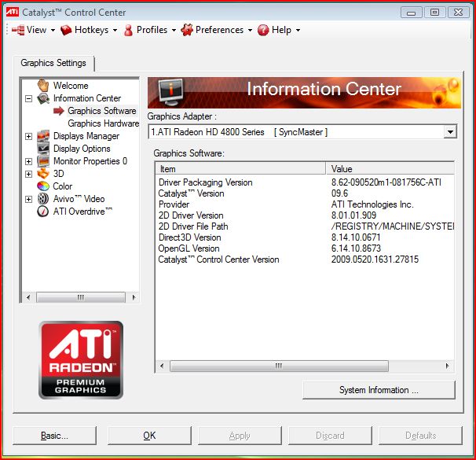Click the ATI Radeon Premium Graphics logo
The width and height of the screenshot is (476, 460).
click(81, 359)
